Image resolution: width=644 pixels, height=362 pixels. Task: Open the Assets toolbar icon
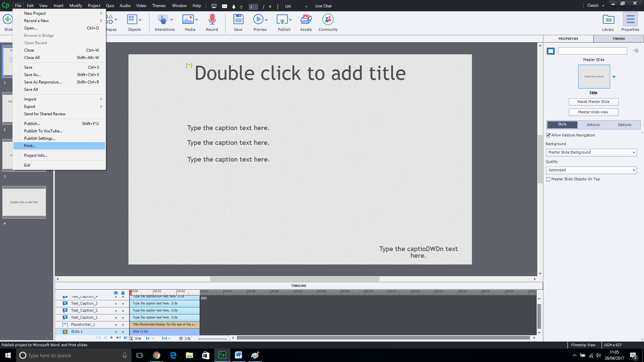point(306,20)
